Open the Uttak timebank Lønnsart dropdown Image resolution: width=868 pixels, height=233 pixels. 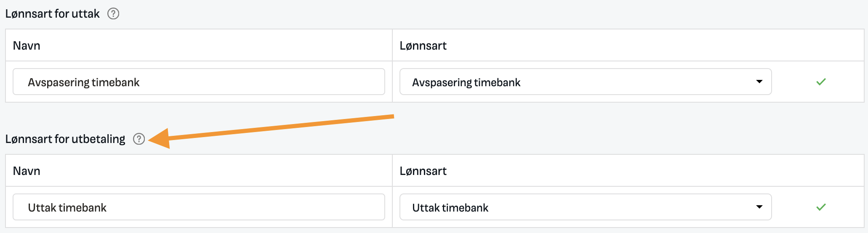(x=586, y=207)
